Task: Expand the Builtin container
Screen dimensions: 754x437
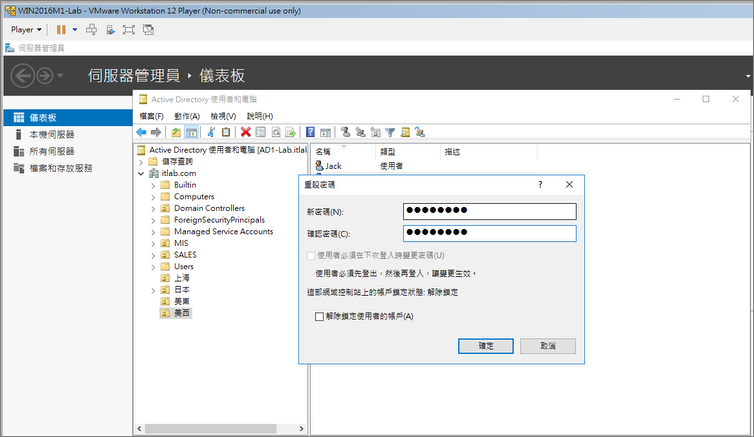Action: [153, 185]
